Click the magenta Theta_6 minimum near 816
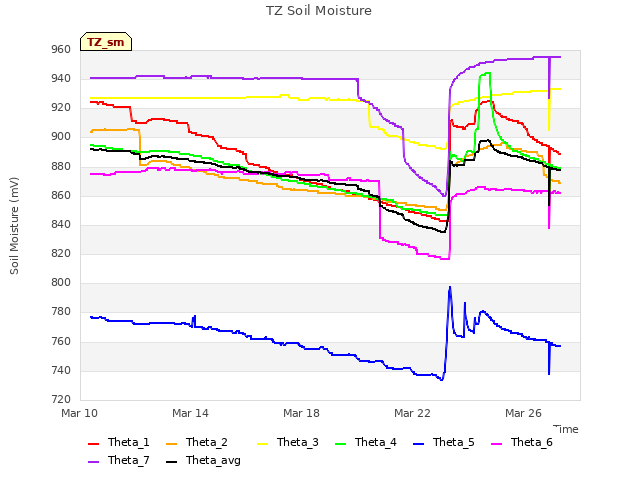The height and width of the screenshot is (480, 640). click(445, 259)
